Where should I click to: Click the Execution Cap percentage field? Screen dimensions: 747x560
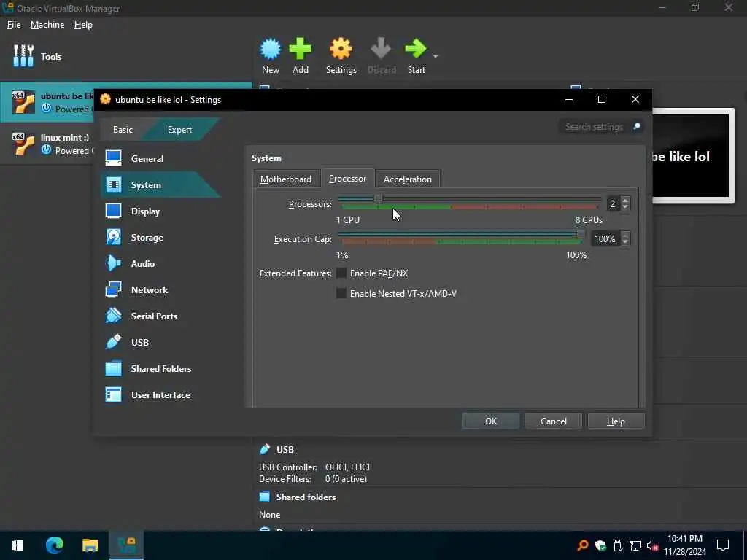(x=605, y=238)
